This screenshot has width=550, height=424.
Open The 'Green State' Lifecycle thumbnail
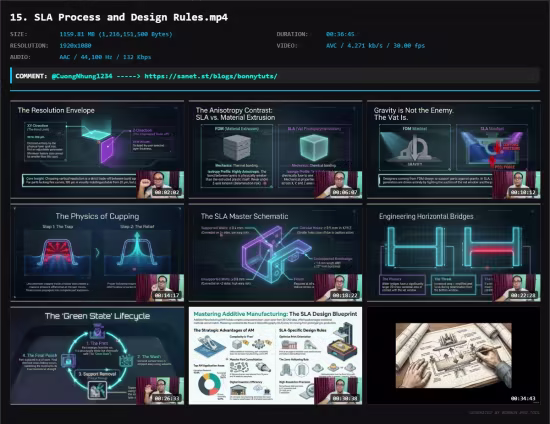point(97,356)
